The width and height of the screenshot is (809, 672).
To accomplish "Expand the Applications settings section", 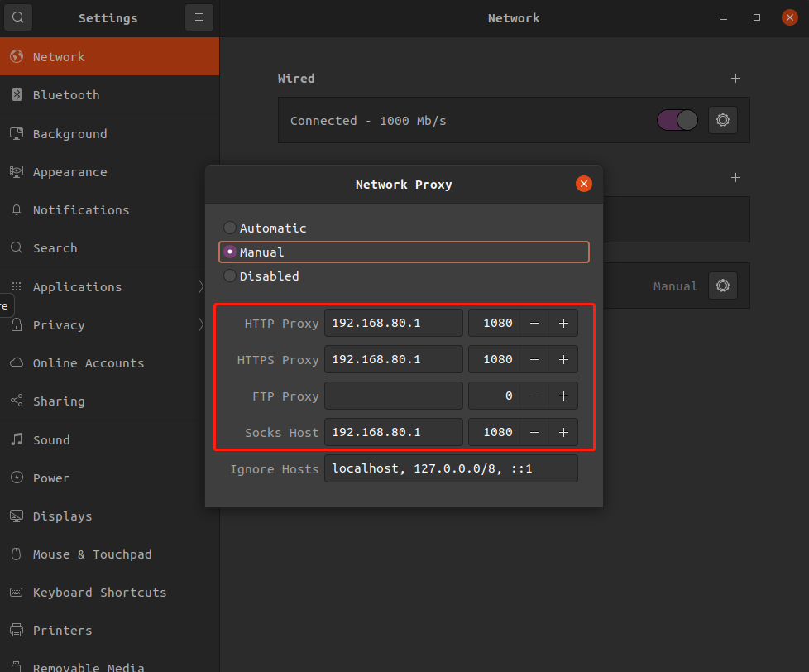I will pos(77,286).
